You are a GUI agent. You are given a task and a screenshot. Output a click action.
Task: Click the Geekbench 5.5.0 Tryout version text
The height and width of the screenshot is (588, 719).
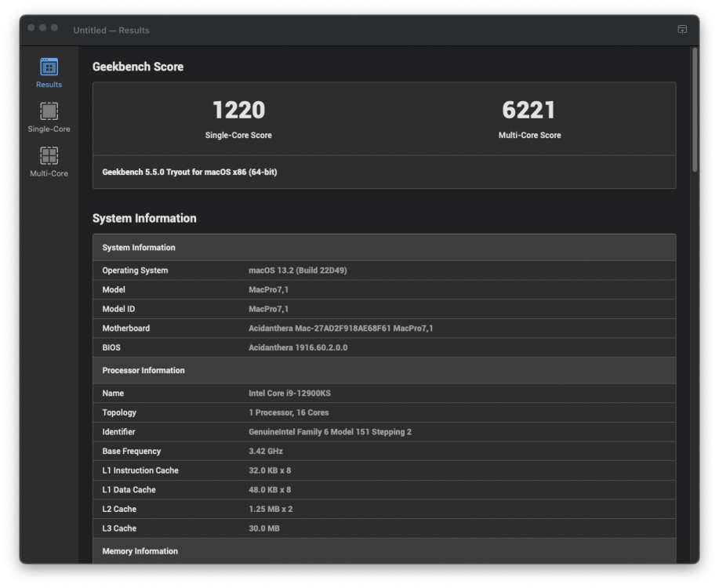(x=190, y=172)
